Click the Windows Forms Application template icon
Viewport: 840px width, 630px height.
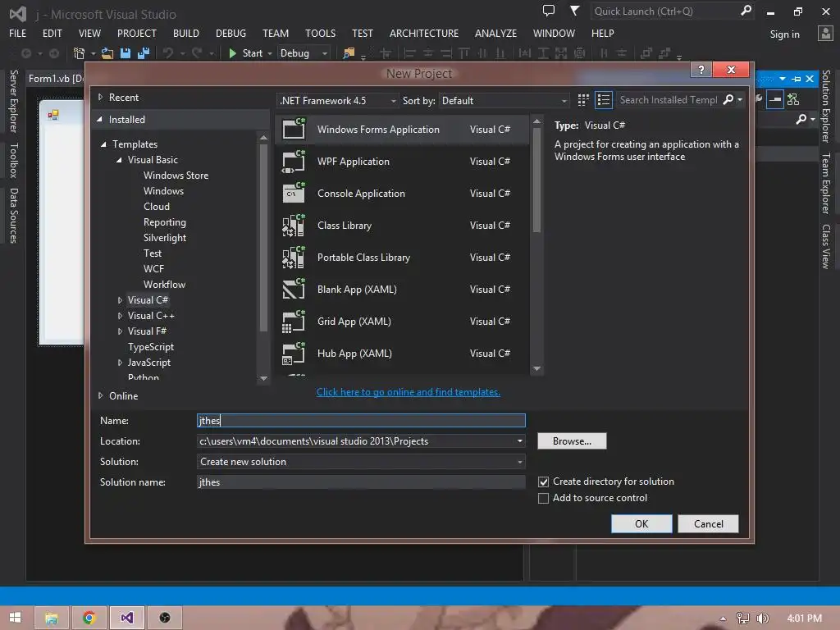[294, 129]
